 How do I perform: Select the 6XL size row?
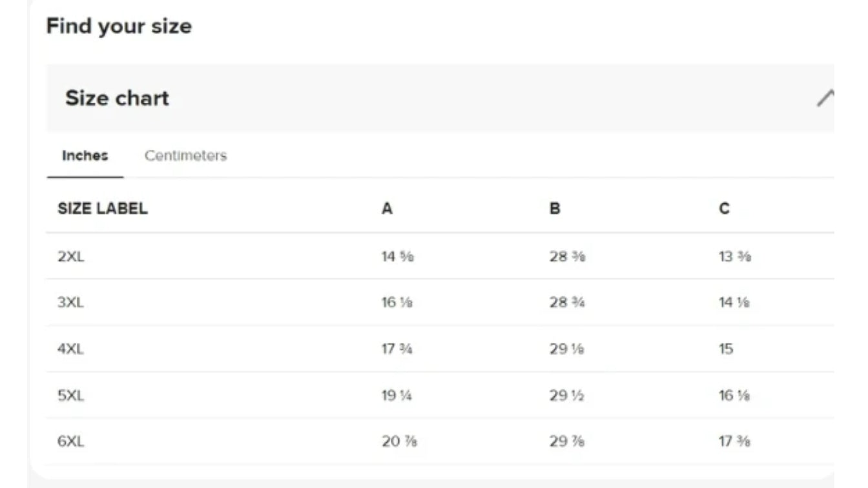click(x=440, y=442)
